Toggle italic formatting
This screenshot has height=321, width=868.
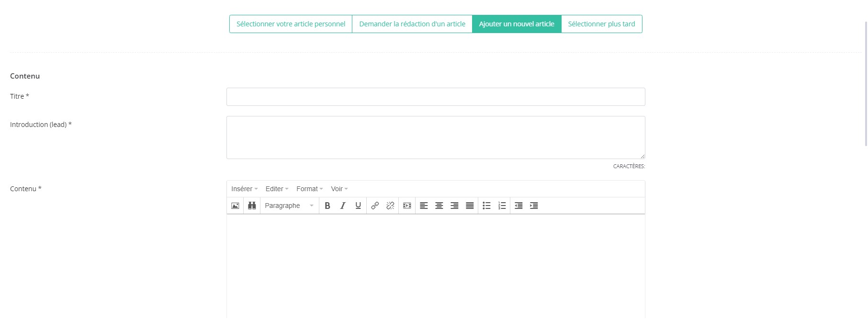[343, 206]
